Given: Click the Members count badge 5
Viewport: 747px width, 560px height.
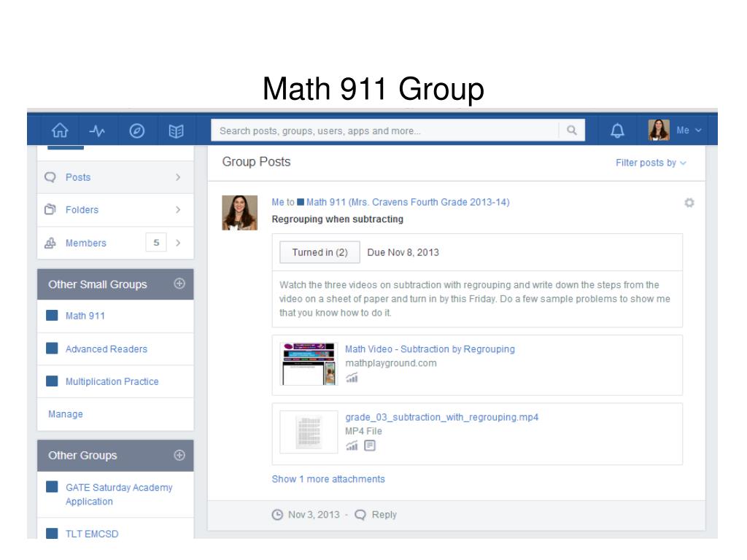Looking at the screenshot, I should 156,243.
